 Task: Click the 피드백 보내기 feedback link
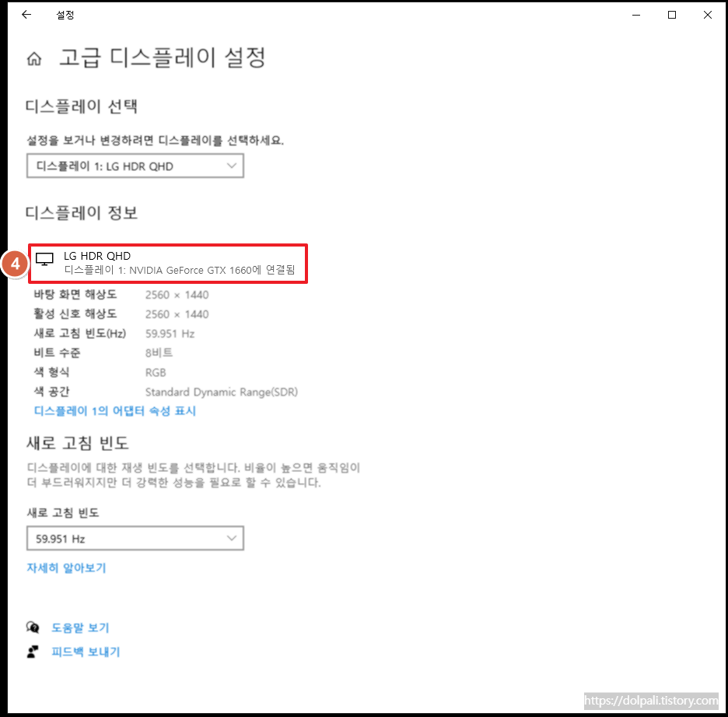coord(86,652)
